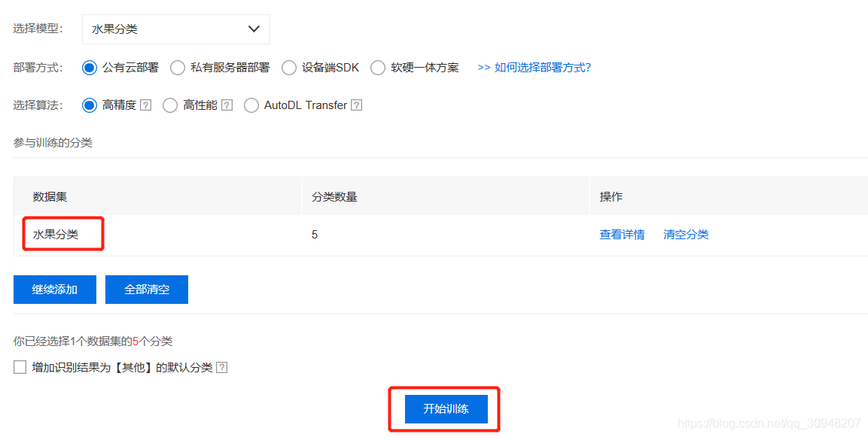The image size is (868, 437).
Task: Enable the 增加识别结果为【其他】的默认分类 checkbox
Action: [19, 366]
